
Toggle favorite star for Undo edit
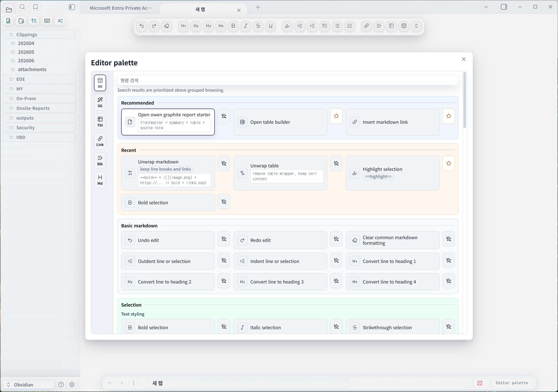point(224,239)
